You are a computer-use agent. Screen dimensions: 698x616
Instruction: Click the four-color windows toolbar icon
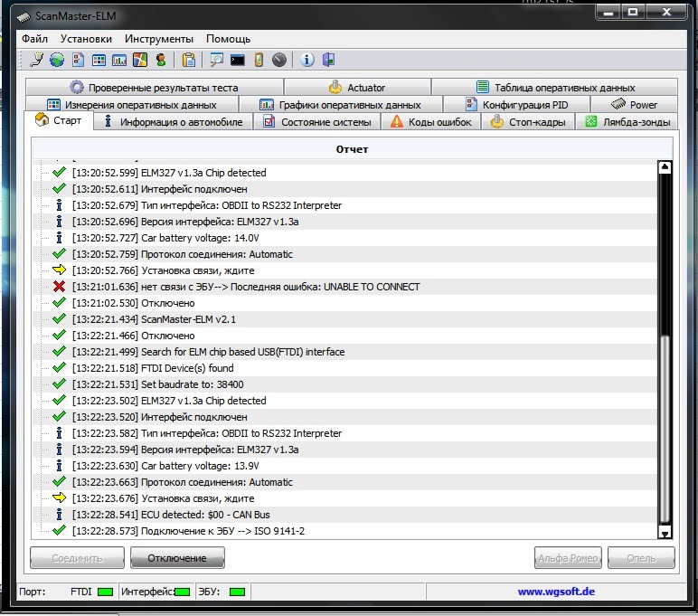click(x=140, y=60)
